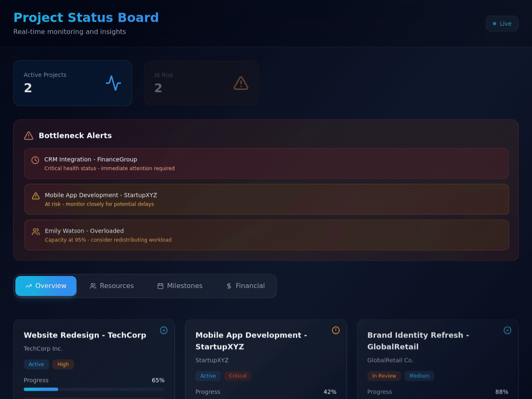Viewport: 532px width, 399px height.
Task: Click Brand Identity Refresh - GlobalRetail card title
Action: pyautogui.click(x=418, y=341)
